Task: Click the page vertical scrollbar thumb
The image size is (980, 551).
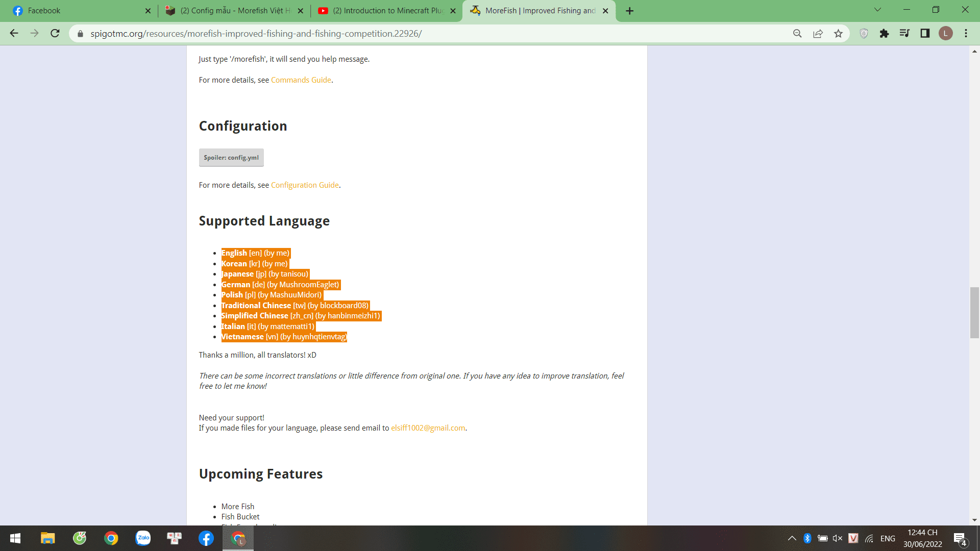Action: coord(974,312)
